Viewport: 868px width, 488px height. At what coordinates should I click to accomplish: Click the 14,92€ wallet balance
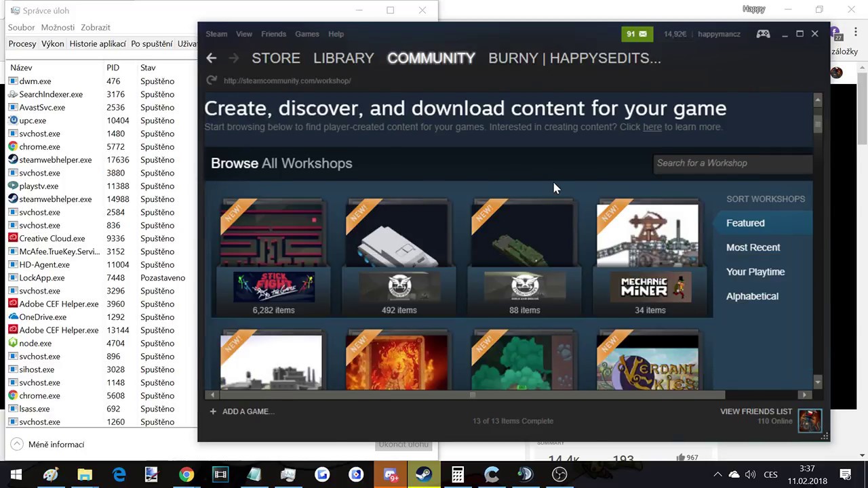675,34
